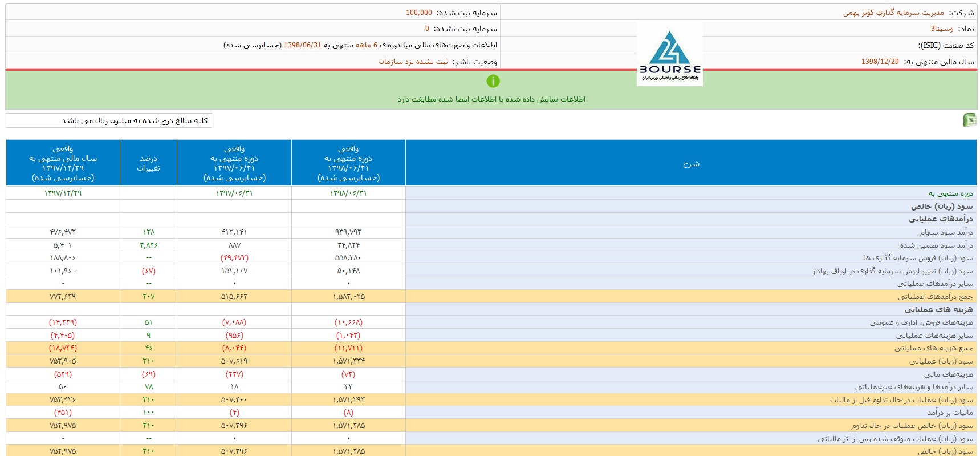Click the جمع درآمدهای عملیاتی total row label
The height and width of the screenshot is (456, 980).
tap(935, 297)
